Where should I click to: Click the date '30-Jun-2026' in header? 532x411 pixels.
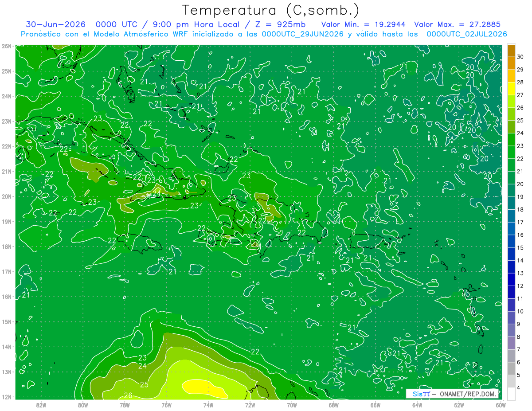55,24
